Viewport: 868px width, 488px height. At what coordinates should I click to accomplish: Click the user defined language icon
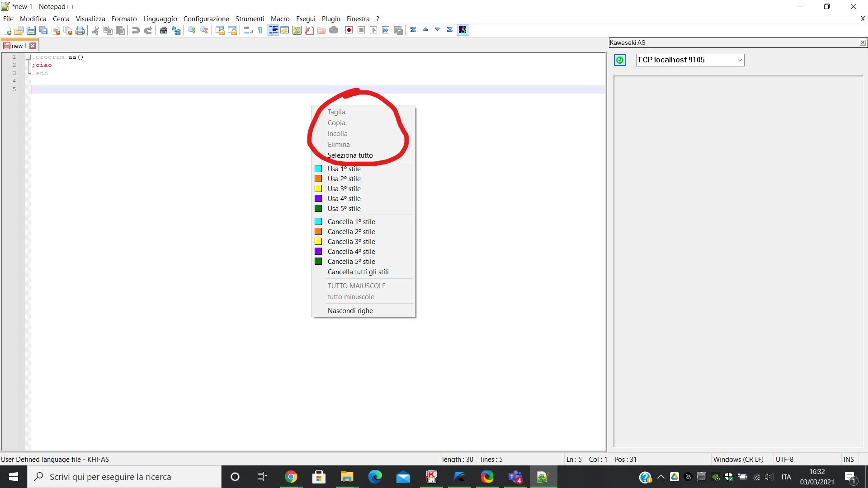[x=285, y=30]
